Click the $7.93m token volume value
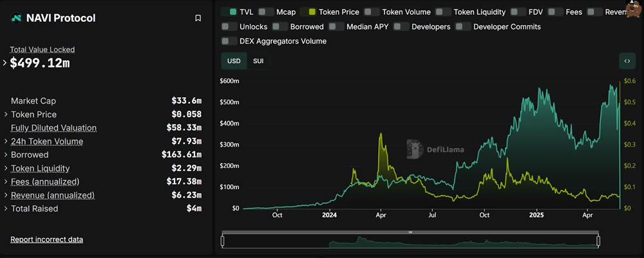This screenshot has width=644, height=258. click(187, 142)
